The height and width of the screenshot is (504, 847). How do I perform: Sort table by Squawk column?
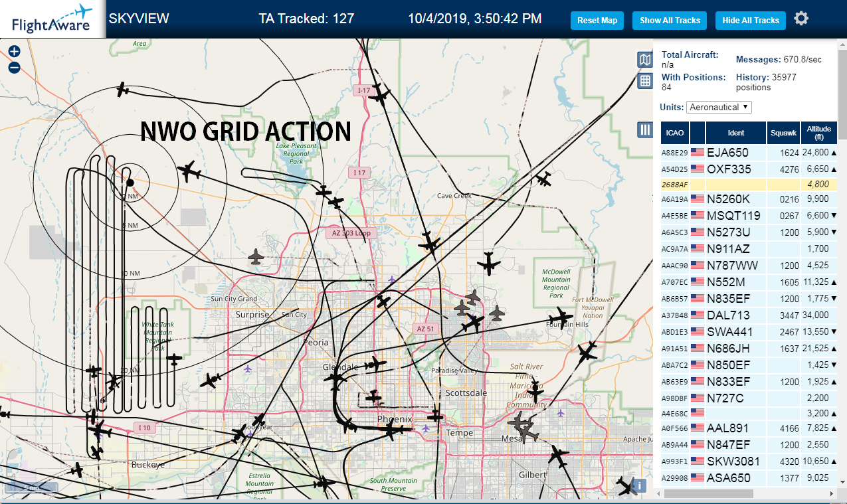point(783,133)
